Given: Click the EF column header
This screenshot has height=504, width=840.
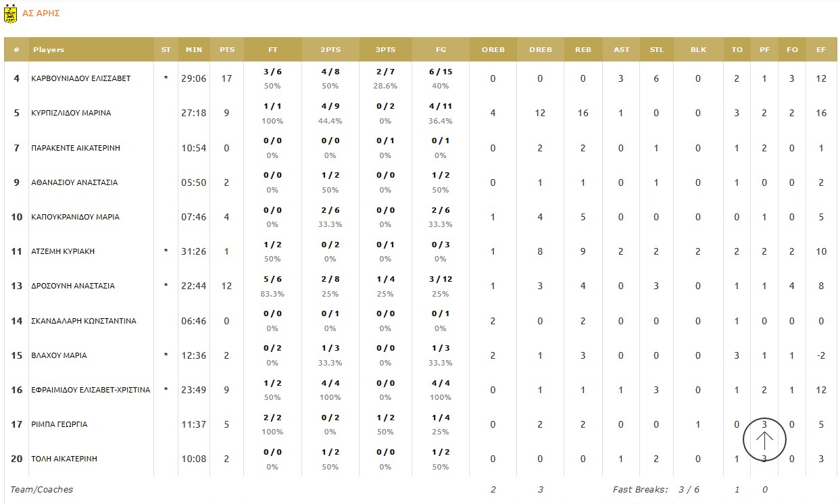Looking at the screenshot, I should pos(821,50).
